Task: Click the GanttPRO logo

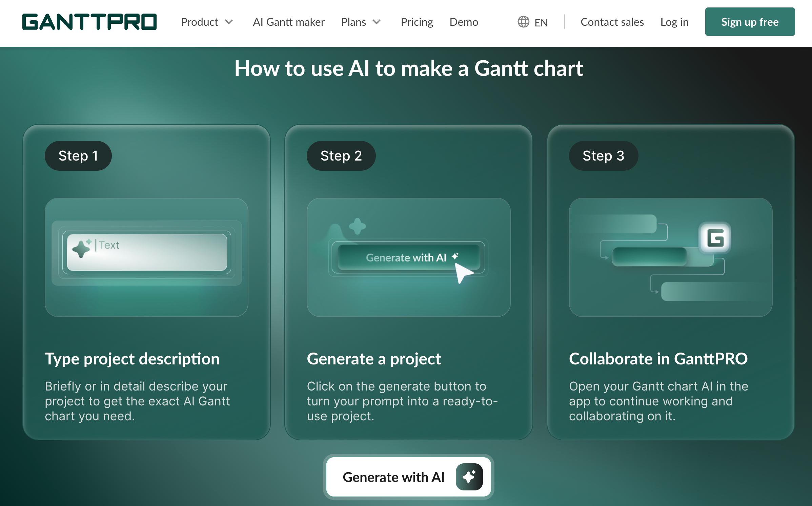Action: (x=89, y=22)
